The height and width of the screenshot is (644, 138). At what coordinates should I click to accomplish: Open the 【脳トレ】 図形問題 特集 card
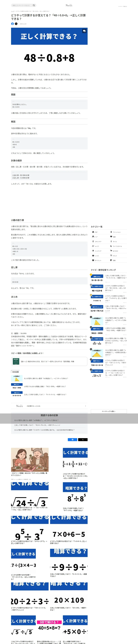(x=49, y=361)
